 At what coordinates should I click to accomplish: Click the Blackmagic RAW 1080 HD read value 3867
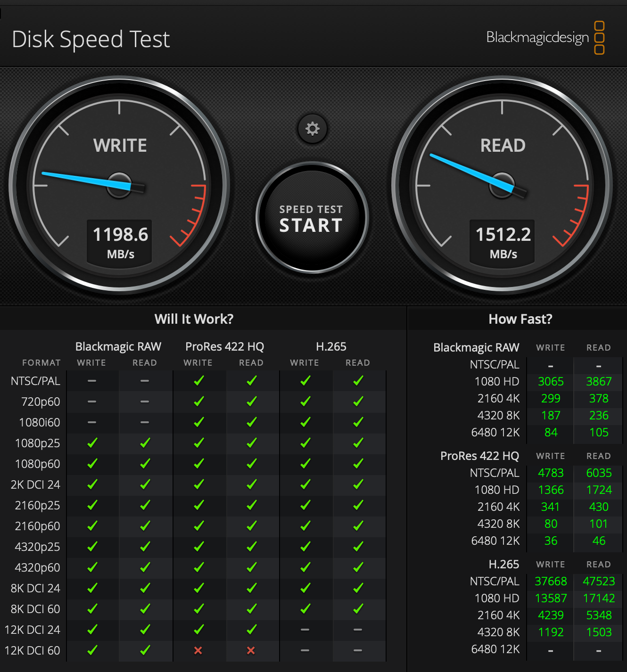(599, 381)
